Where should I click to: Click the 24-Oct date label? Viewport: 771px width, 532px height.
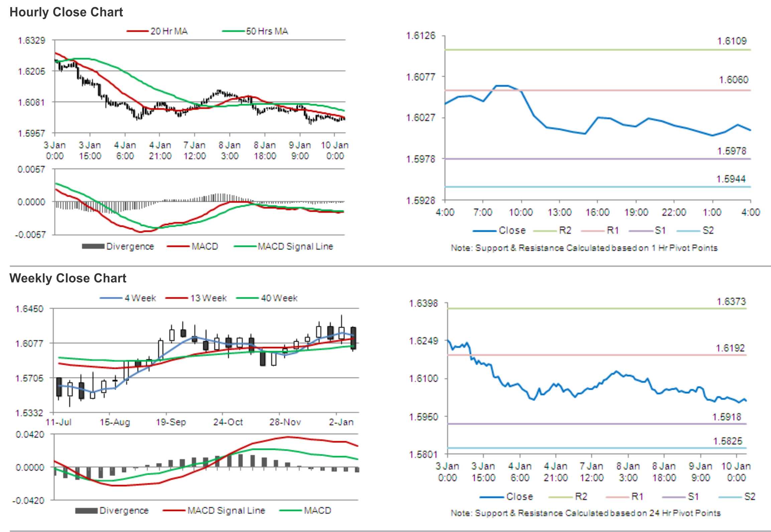point(228,422)
